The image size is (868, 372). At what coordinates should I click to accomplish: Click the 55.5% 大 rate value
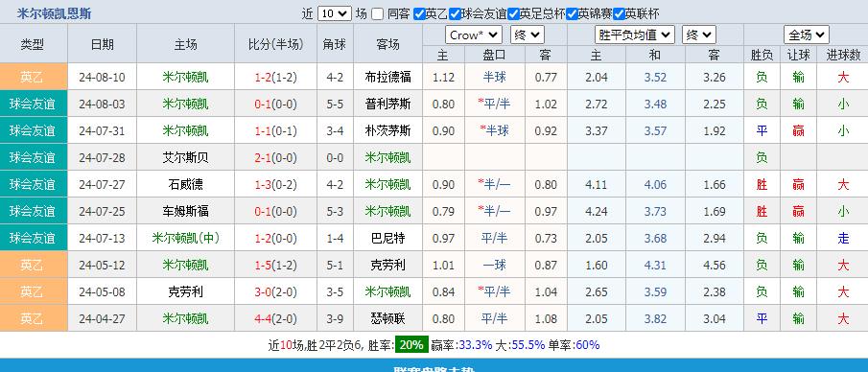tap(528, 345)
